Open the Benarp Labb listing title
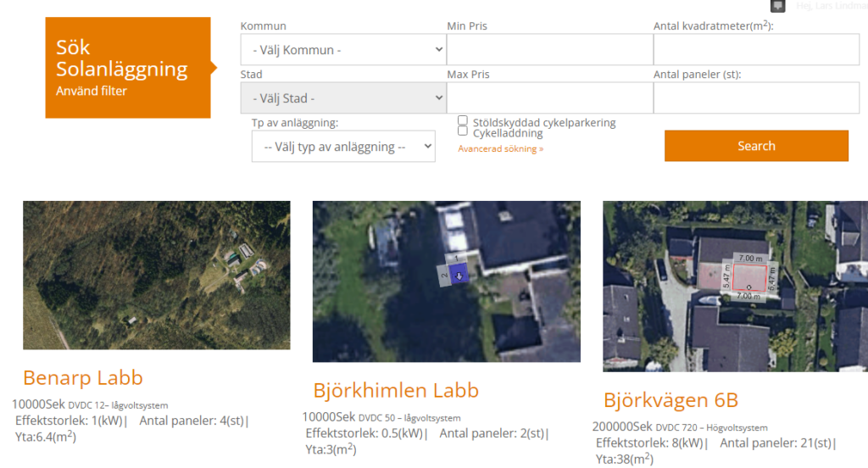This screenshot has width=868, height=468. (x=83, y=378)
